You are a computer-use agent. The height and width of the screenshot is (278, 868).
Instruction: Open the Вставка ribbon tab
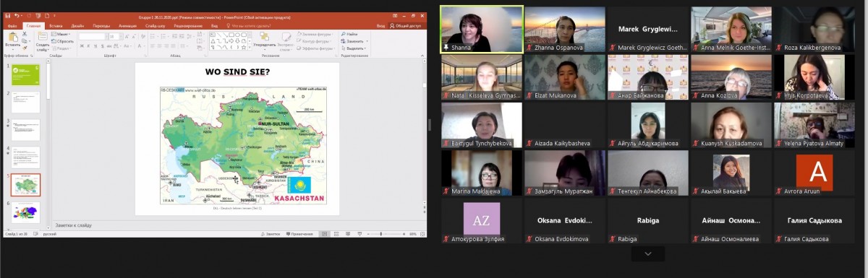55,25
